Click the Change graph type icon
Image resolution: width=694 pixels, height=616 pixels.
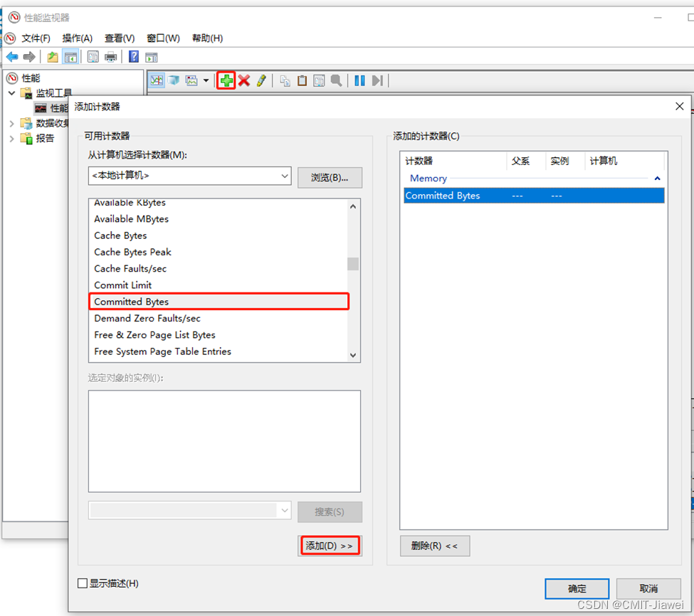tap(191, 80)
